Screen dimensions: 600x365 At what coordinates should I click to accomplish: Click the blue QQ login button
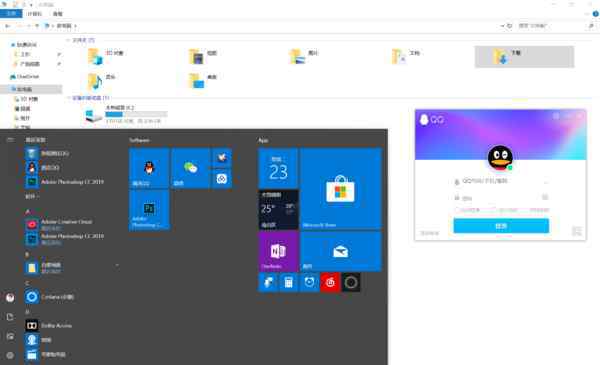point(501,226)
